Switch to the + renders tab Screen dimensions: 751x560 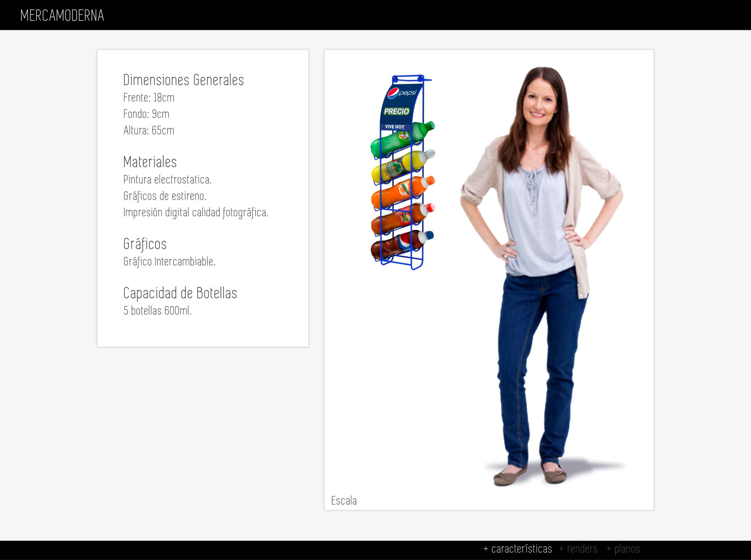click(578, 548)
